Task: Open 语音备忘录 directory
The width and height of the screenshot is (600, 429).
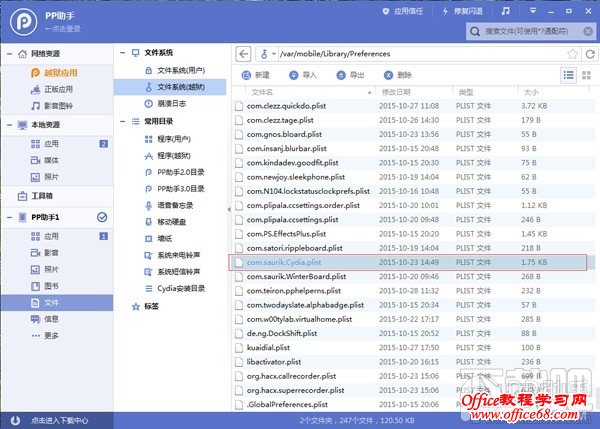Action: pos(170,206)
